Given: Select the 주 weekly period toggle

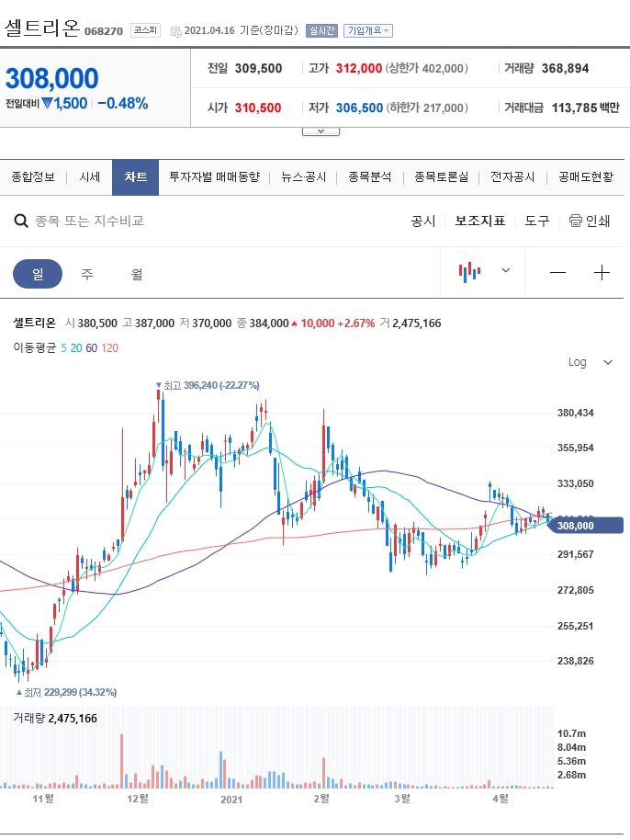Looking at the screenshot, I should tap(87, 274).
